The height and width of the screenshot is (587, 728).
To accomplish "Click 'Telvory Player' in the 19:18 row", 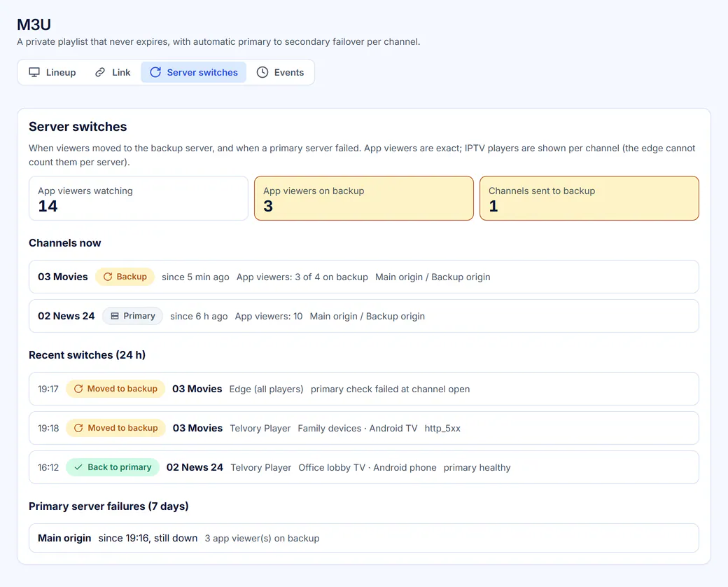I will pos(260,429).
